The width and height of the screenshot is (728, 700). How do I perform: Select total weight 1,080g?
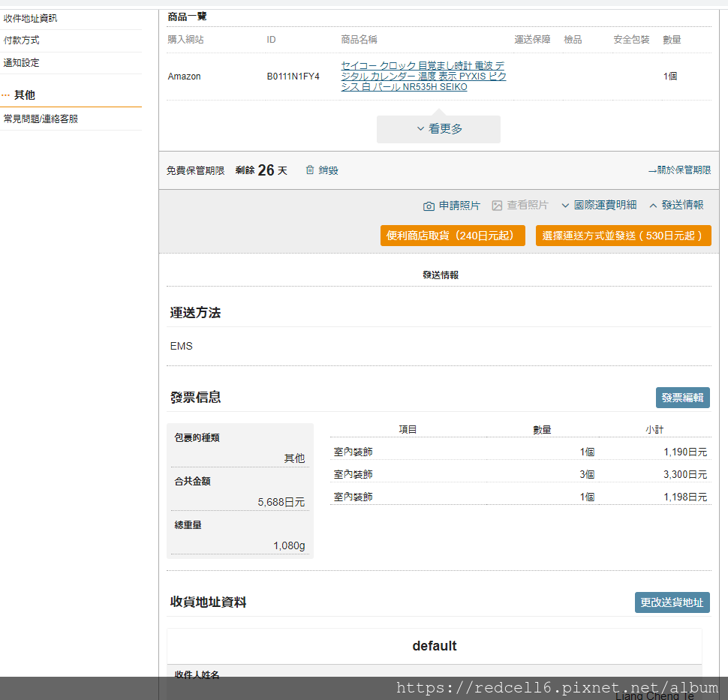click(x=289, y=546)
